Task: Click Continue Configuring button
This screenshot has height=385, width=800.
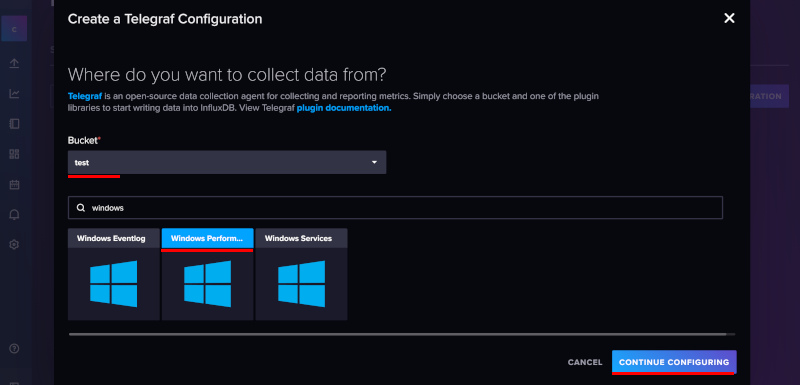Action: point(674,362)
